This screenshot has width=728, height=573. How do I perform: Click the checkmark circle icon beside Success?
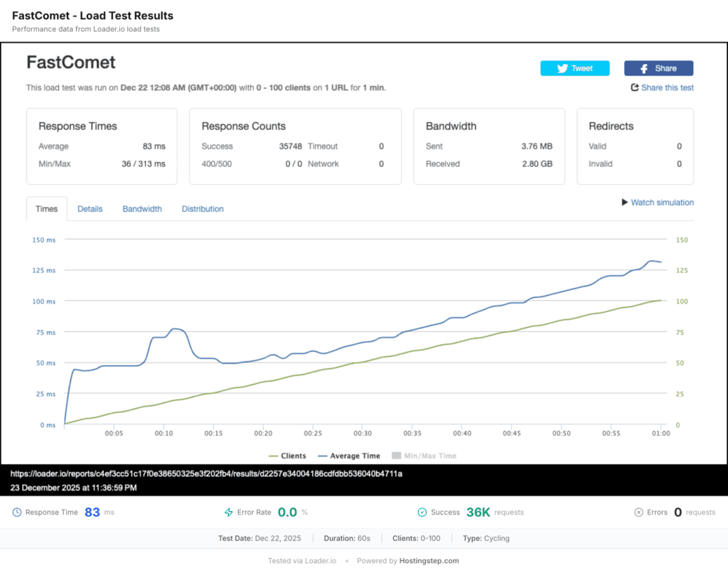[x=422, y=512]
